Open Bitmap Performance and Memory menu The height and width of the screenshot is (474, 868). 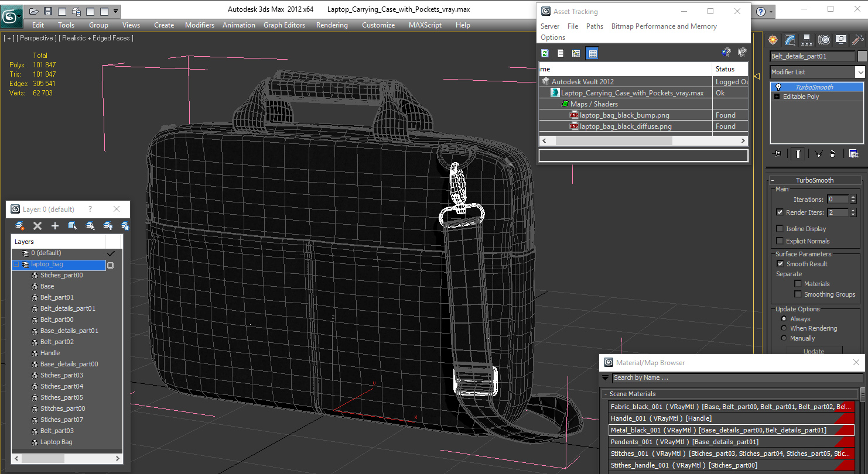click(x=664, y=26)
